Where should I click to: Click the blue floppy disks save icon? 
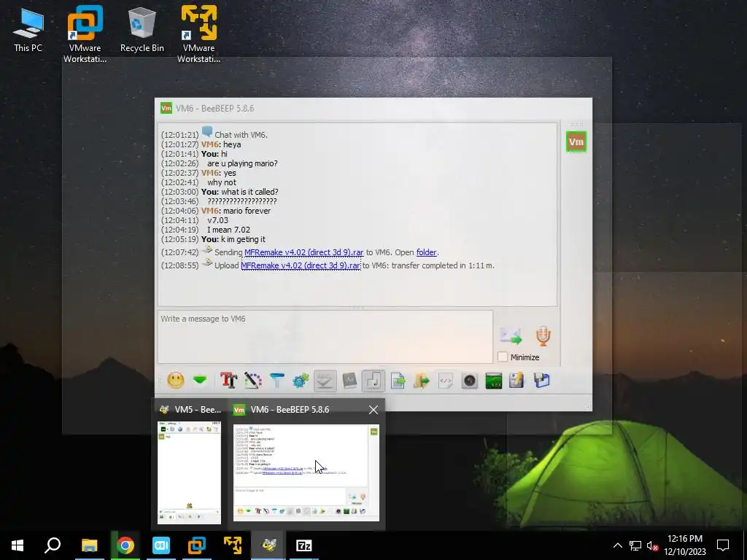click(x=542, y=381)
